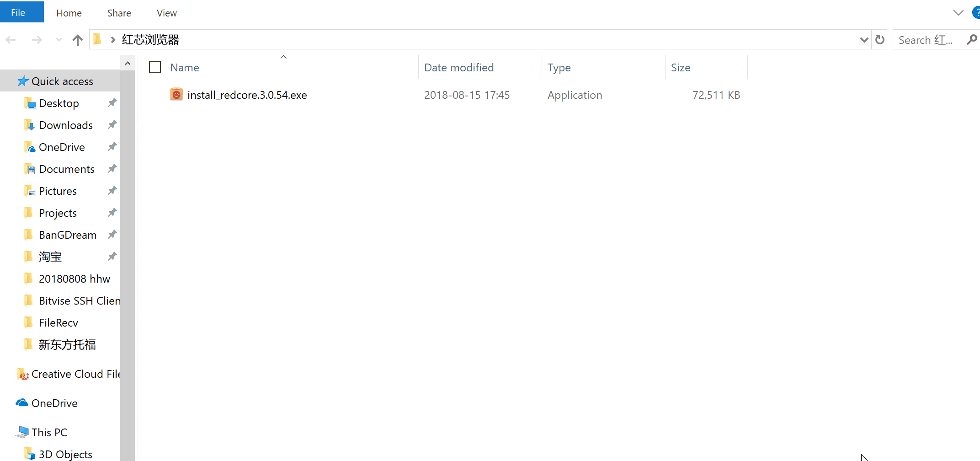This screenshot has height=461, width=980.
Task: Click pin icon next to Downloads
Action: coord(112,125)
